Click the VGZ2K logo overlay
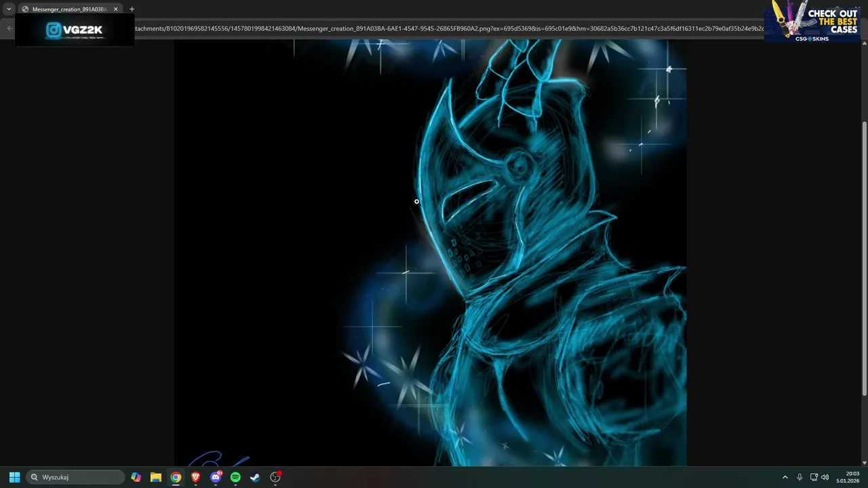The image size is (868, 488). pos(75,30)
